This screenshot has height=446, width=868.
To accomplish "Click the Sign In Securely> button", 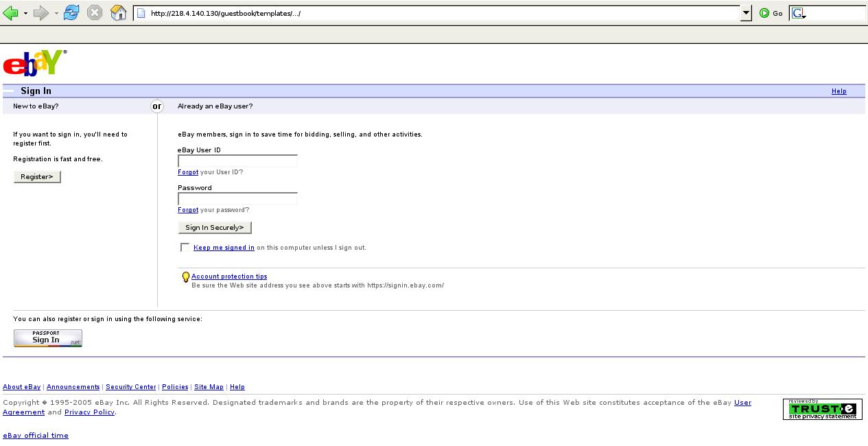I will coord(215,228).
